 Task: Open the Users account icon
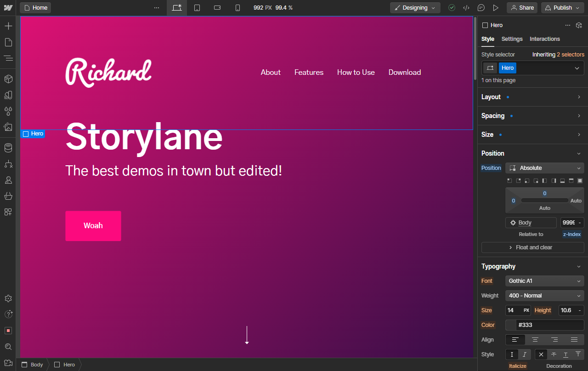click(8, 180)
